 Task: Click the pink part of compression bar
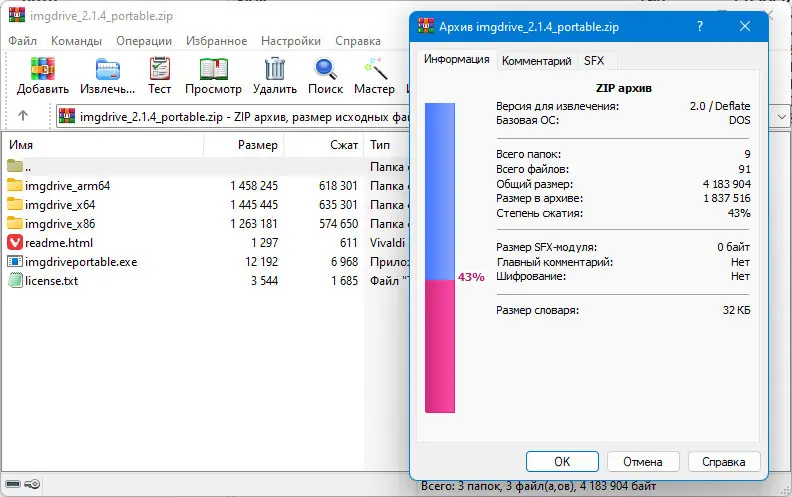click(x=439, y=346)
